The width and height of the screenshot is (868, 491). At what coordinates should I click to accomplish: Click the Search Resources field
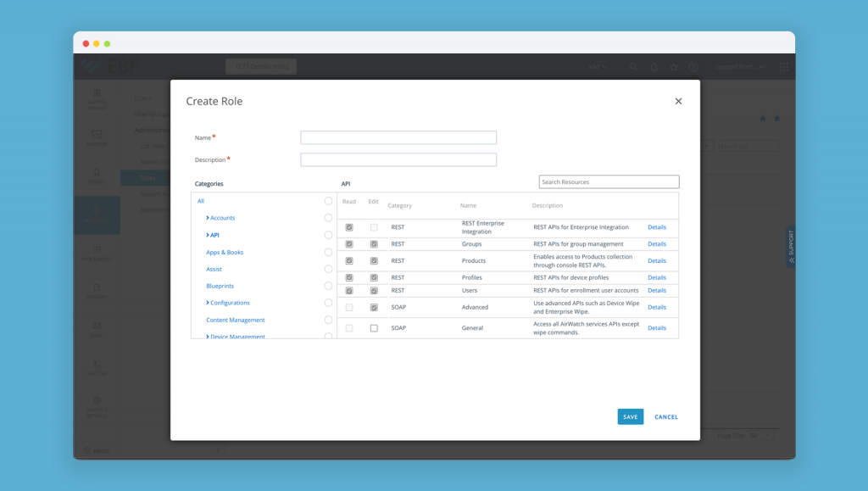pos(609,181)
